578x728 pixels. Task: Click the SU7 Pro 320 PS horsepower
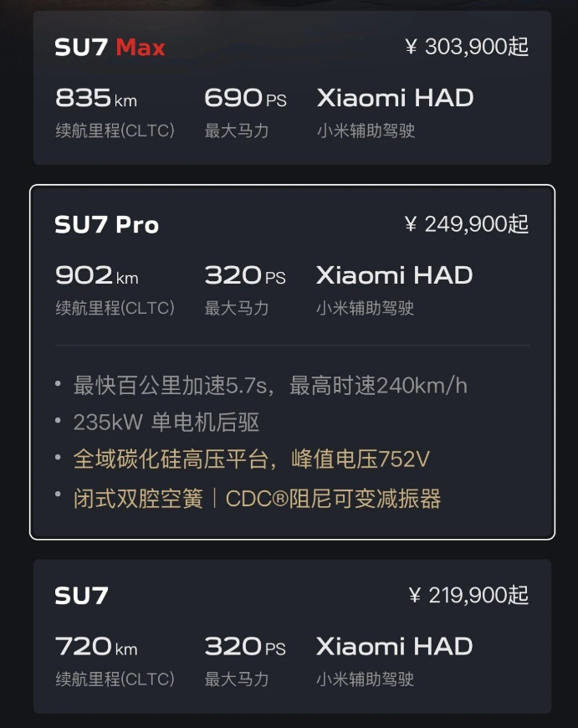point(245,275)
